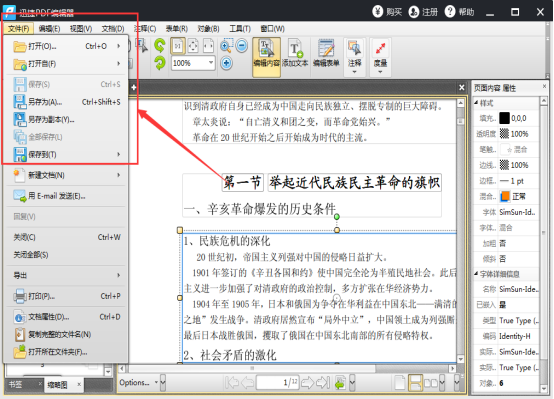Close the document tab with X
Screen dimensions: 554x399
coord(461,87)
